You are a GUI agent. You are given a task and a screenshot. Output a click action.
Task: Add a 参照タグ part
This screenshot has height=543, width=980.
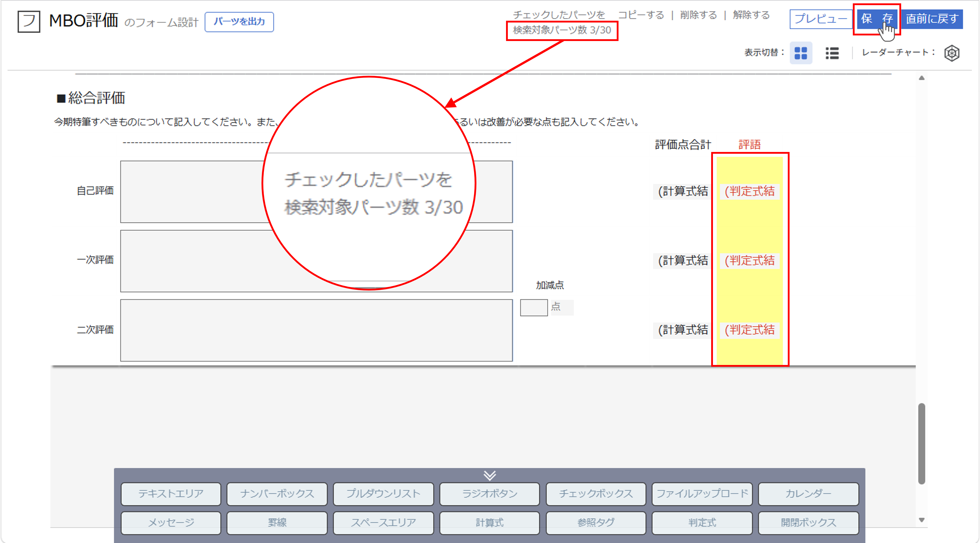[x=596, y=523]
